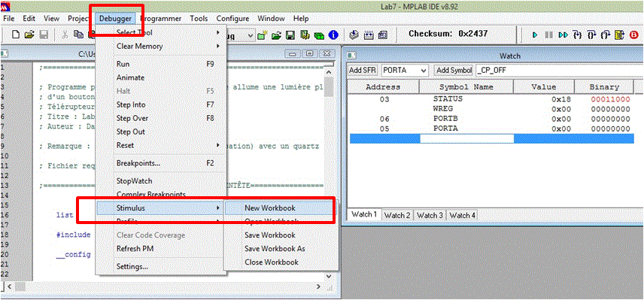644x300 pixels.
Task: Click the Step Into icon in debug toolbar
Action: 578,35
